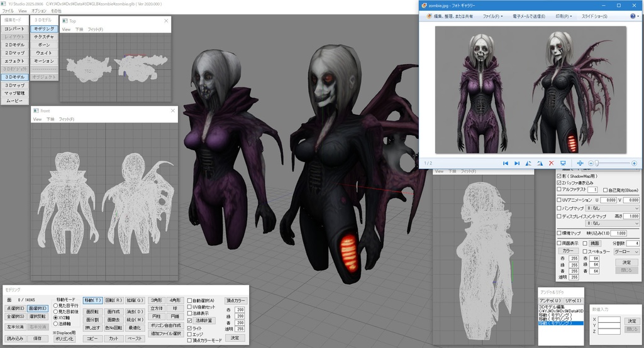The height and width of the screenshot is (348, 644).
Task: Open フィット(F) menu in Front window
Action: [66, 119]
